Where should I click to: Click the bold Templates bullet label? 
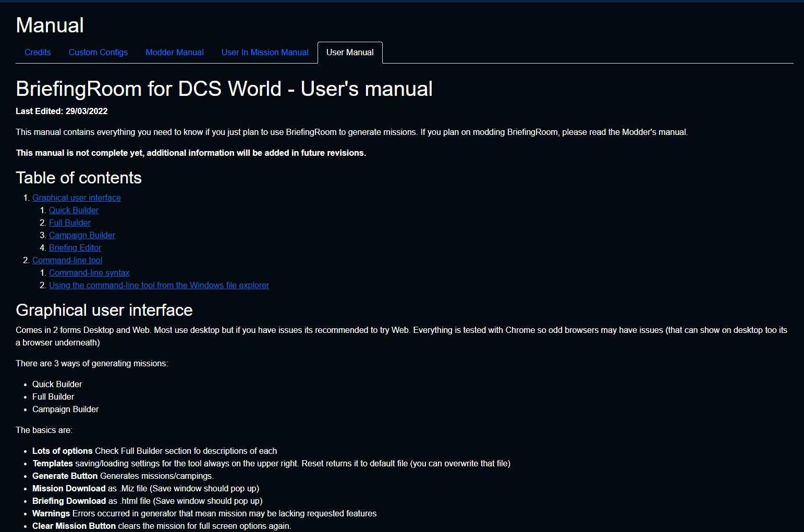pyautogui.click(x=53, y=464)
